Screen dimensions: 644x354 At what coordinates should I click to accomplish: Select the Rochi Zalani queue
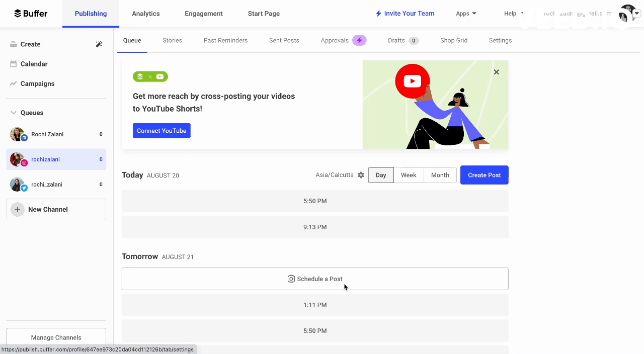tap(56, 134)
